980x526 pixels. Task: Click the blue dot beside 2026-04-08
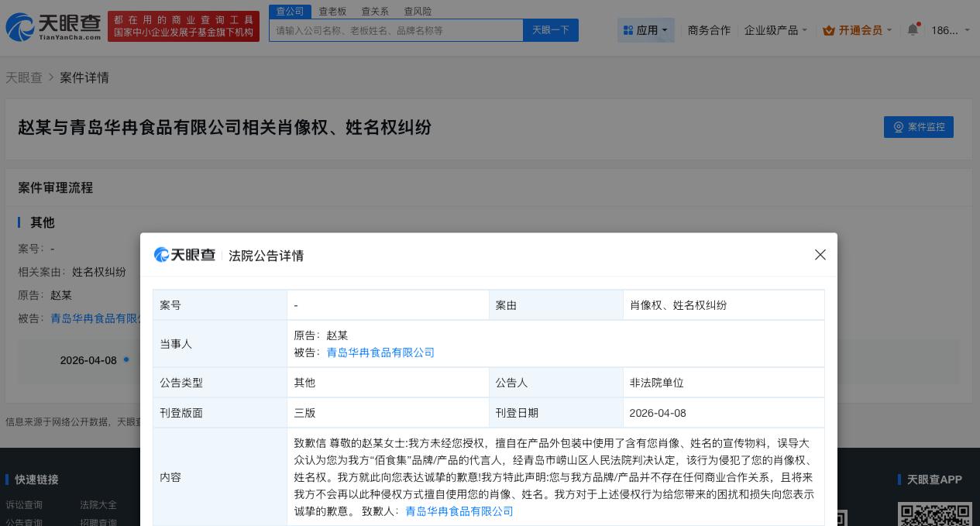[126, 359]
